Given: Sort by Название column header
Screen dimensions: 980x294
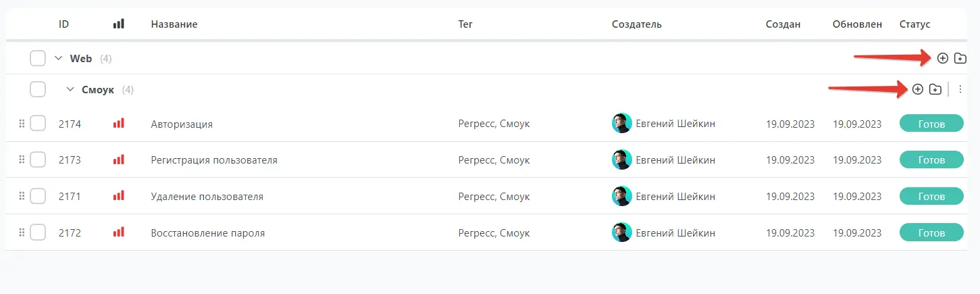Looking at the screenshot, I should pyautogui.click(x=174, y=24).
